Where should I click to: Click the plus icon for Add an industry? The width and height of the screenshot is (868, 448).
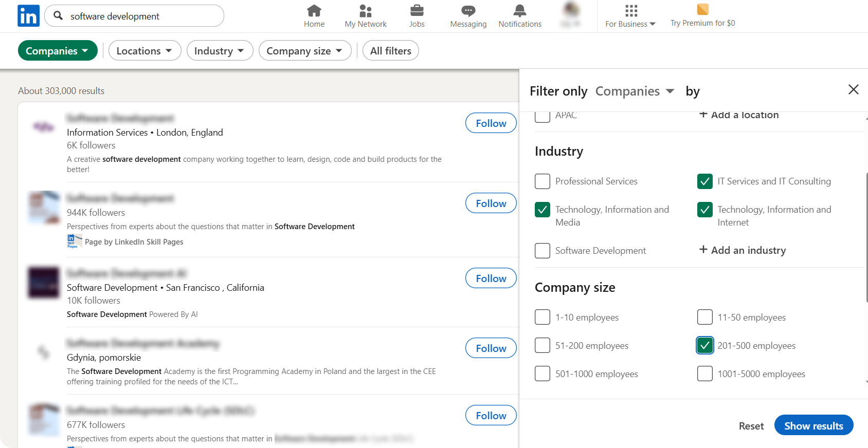pos(703,249)
